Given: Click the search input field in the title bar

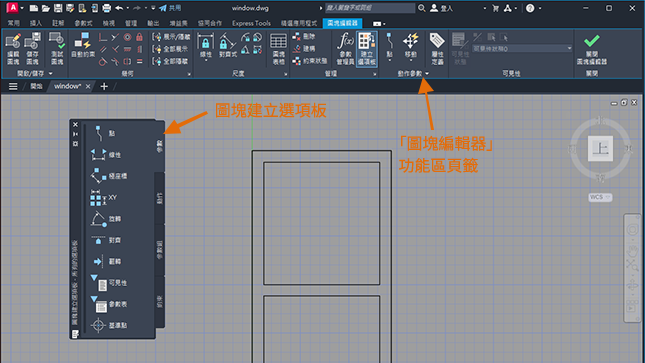Looking at the screenshot, I should click(x=369, y=8).
